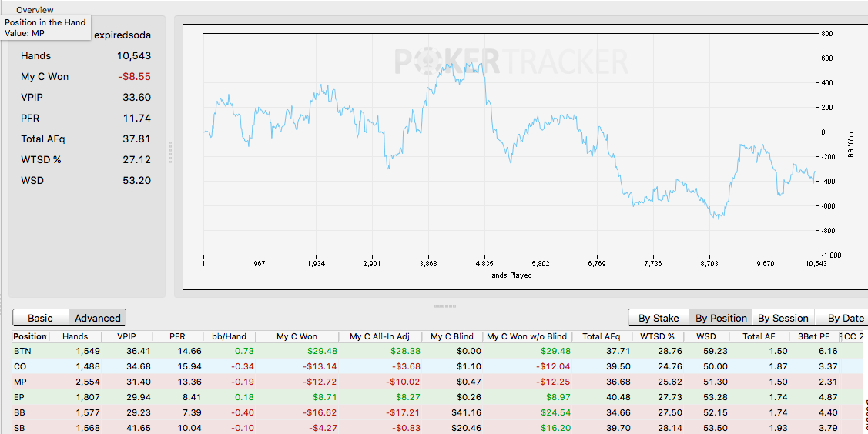The image size is (868, 434).
Task: Click EP My C Won value $8.71
Action: tap(325, 397)
